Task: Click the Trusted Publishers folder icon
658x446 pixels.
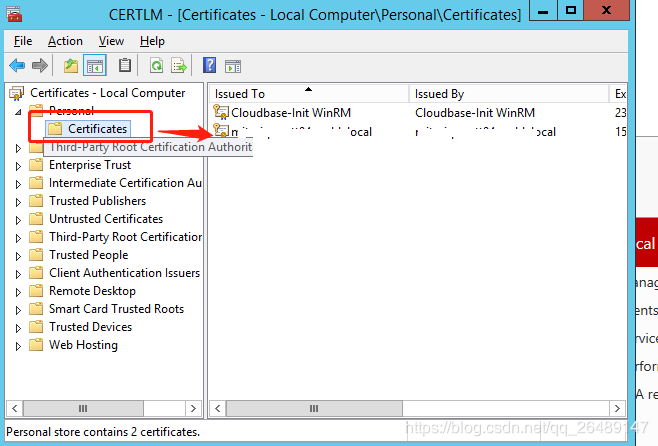Action: pyautogui.click(x=36, y=201)
